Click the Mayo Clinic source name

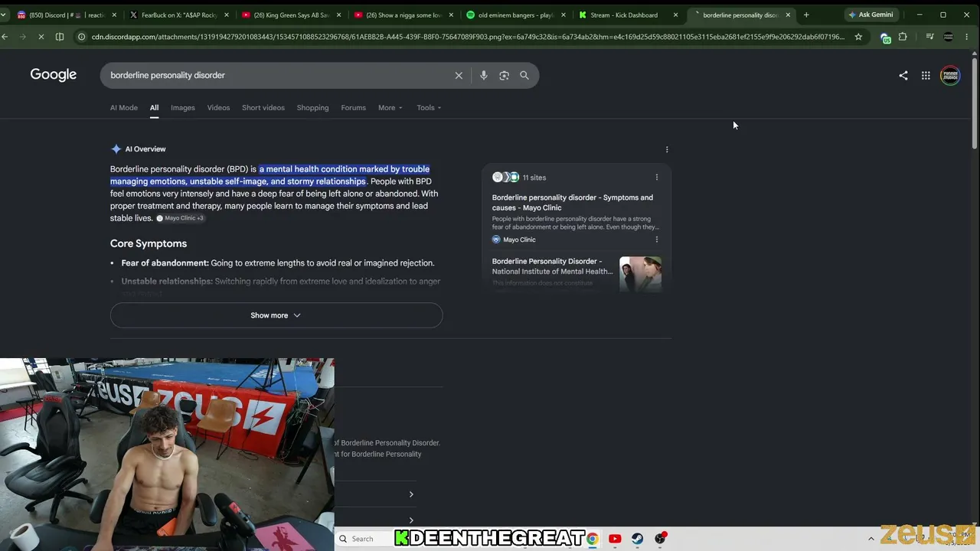point(519,240)
